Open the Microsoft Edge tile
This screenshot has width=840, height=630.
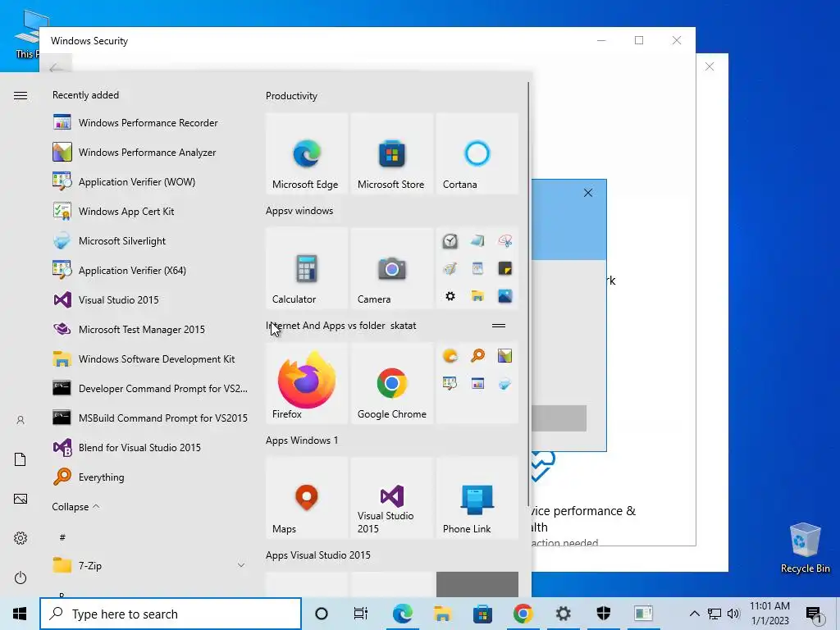pos(307,153)
